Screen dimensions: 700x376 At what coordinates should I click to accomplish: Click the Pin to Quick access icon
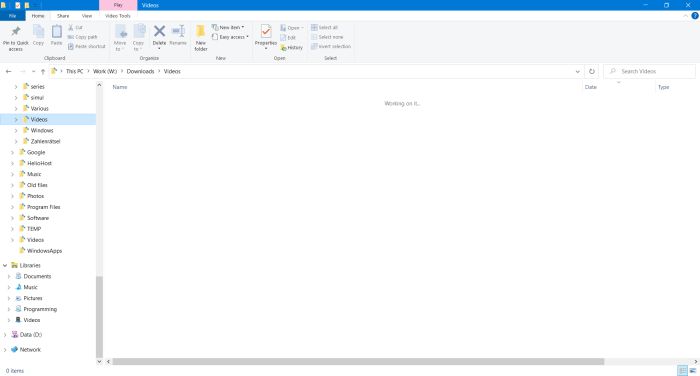click(x=16, y=31)
